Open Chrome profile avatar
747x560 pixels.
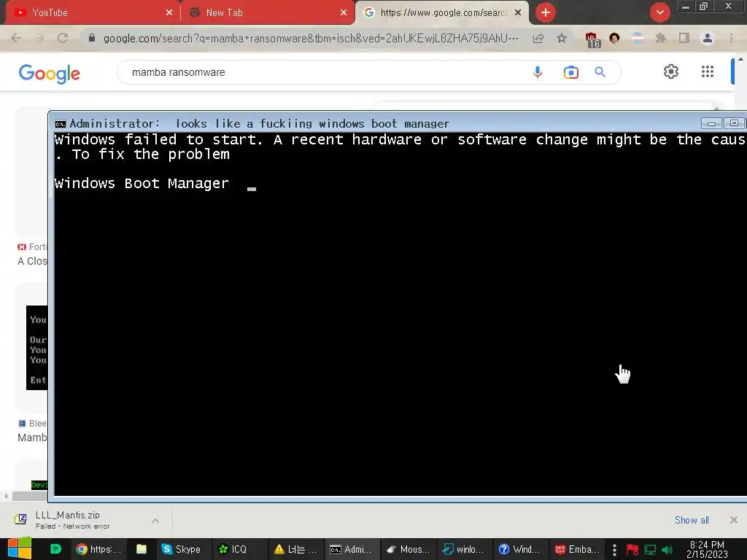pos(708,38)
